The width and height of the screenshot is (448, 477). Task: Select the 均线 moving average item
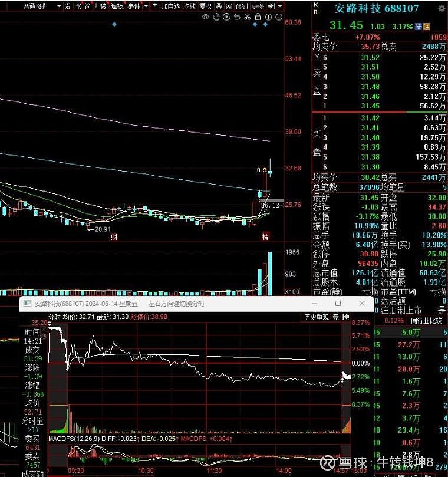click(189, 6)
